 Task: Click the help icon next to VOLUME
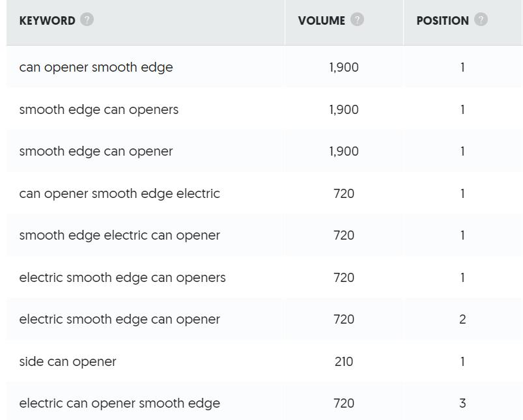(x=357, y=20)
